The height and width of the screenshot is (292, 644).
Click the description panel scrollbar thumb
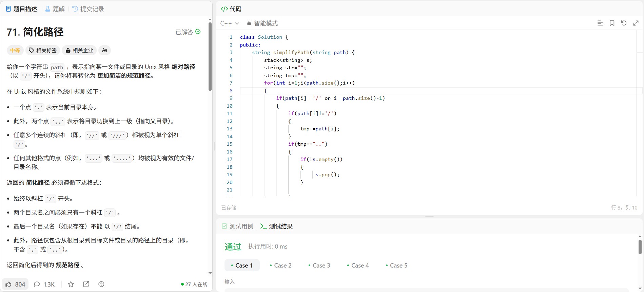210,56
